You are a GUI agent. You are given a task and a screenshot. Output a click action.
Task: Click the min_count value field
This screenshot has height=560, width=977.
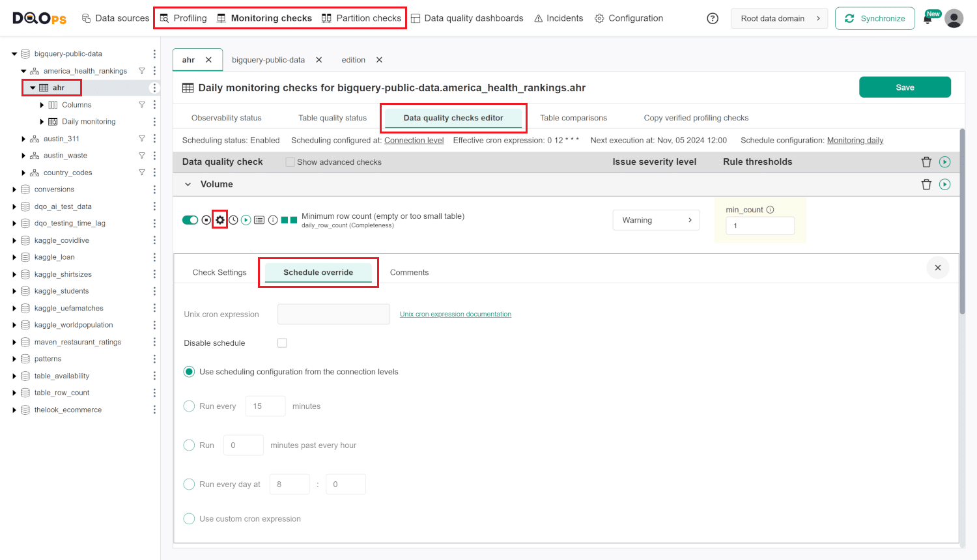[760, 225]
